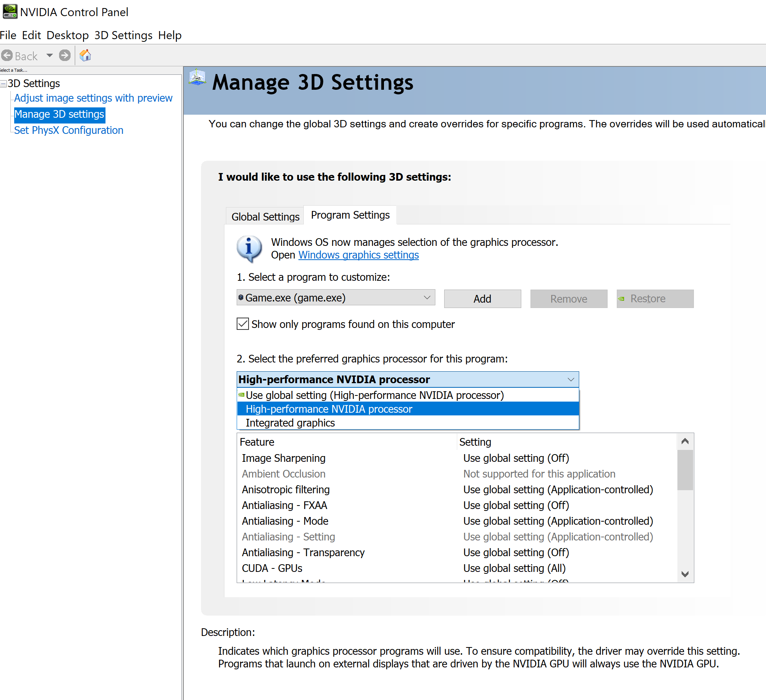The width and height of the screenshot is (766, 700).
Task: Click Antialiasing - Transparency setting value
Action: pyautogui.click(x=516, y=553)
